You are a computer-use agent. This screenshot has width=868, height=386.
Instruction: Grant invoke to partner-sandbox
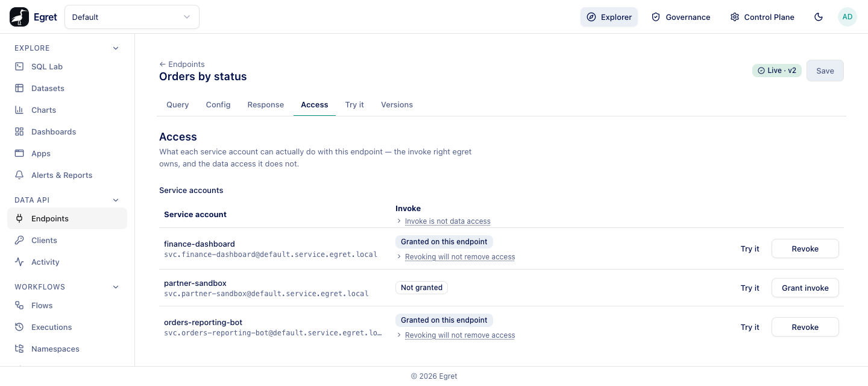pyautogui.click(x=805, y=288)
